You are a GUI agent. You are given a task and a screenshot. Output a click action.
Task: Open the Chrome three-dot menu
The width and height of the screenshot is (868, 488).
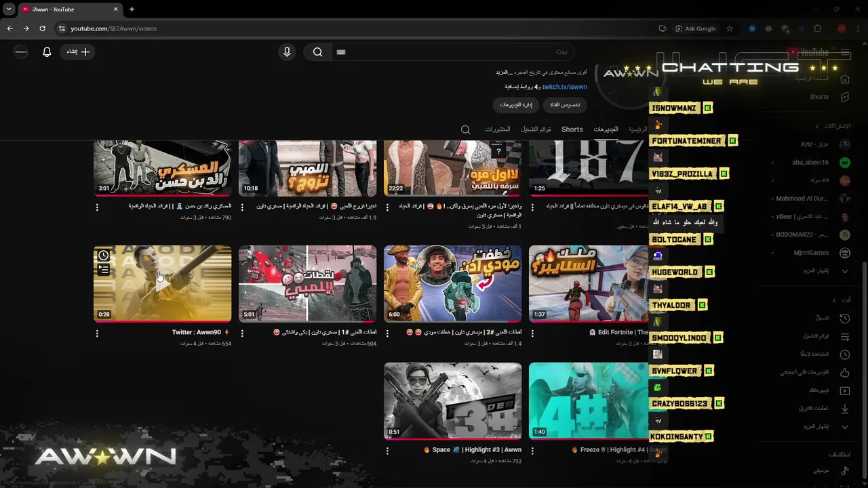click(858, 28)
